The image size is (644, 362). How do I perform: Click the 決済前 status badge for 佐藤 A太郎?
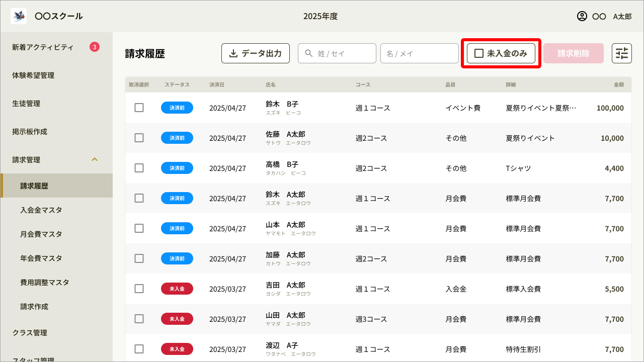[177, 138]
